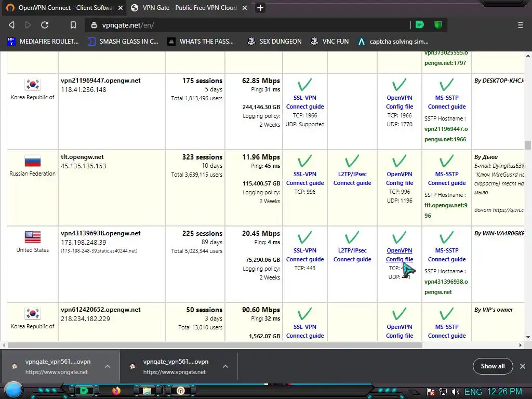Open SSL-VPN Connect guide for vpn612420652.opengw.net
Screen dimensions: 532x399
click(x=304, y=331)
